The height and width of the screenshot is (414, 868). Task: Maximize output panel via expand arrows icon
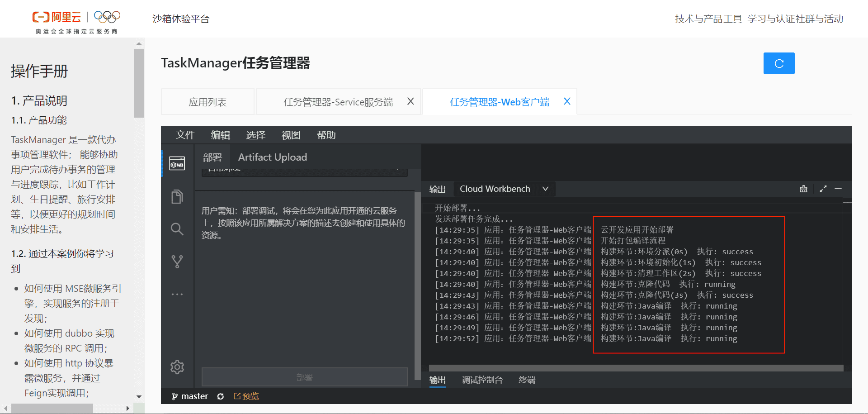(x=823, y=189)
